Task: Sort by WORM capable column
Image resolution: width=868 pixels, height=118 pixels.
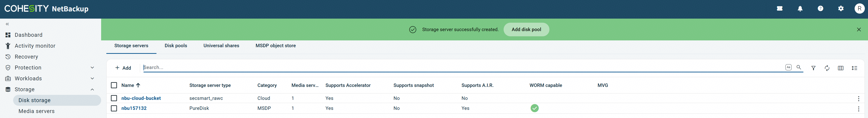Action: [x=546, y=85]
